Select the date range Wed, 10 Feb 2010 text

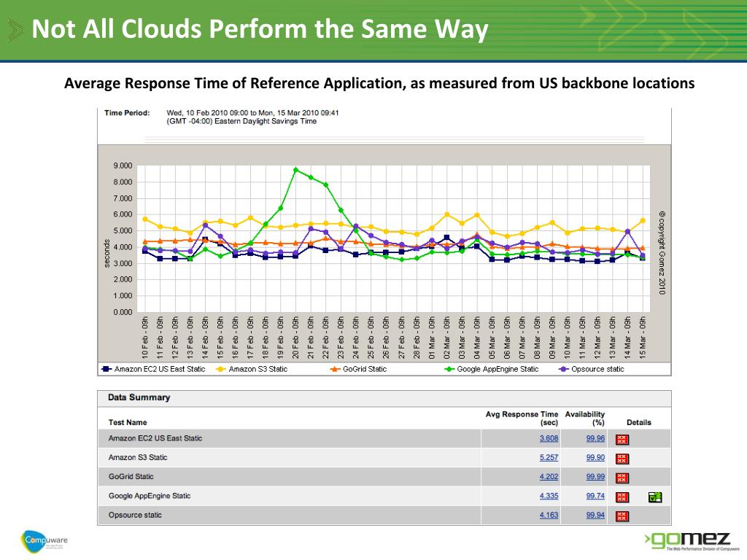pyautogui.click(x=252, y=113)
